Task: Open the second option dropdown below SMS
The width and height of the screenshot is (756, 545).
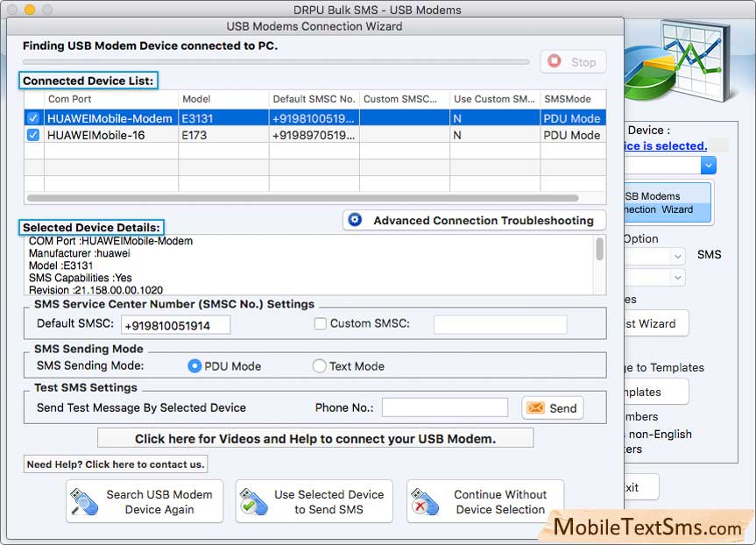Action: 677,278
